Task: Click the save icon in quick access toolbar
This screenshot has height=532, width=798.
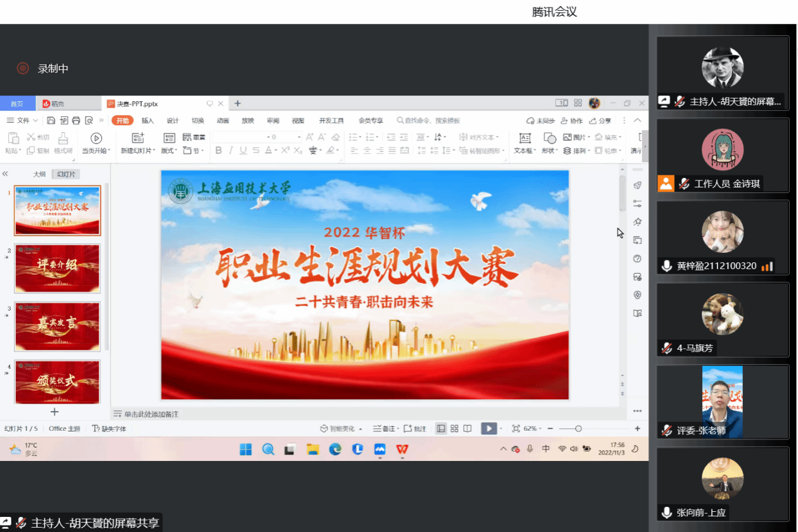Action: (x=51, y=121)
